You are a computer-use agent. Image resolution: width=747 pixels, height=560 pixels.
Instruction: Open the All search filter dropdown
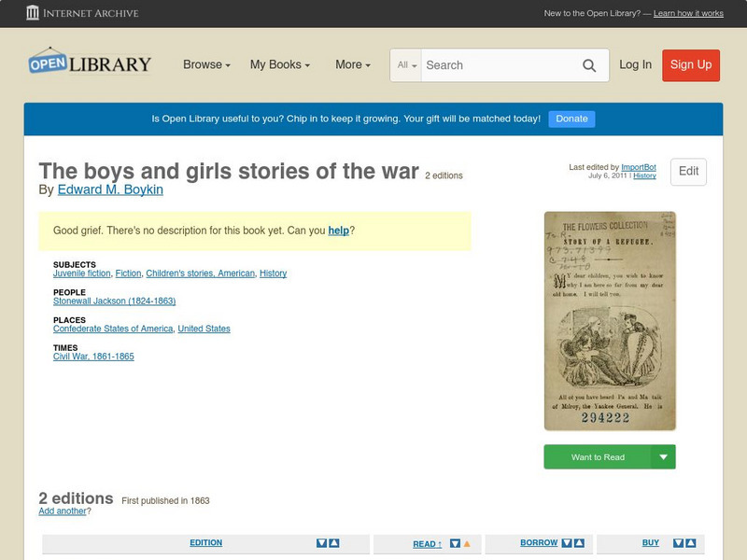click(407, 65)
